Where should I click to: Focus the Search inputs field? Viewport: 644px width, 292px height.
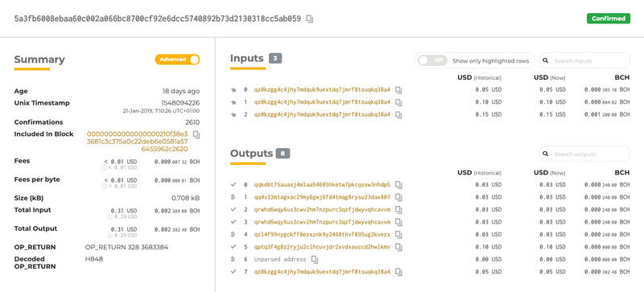584,60
